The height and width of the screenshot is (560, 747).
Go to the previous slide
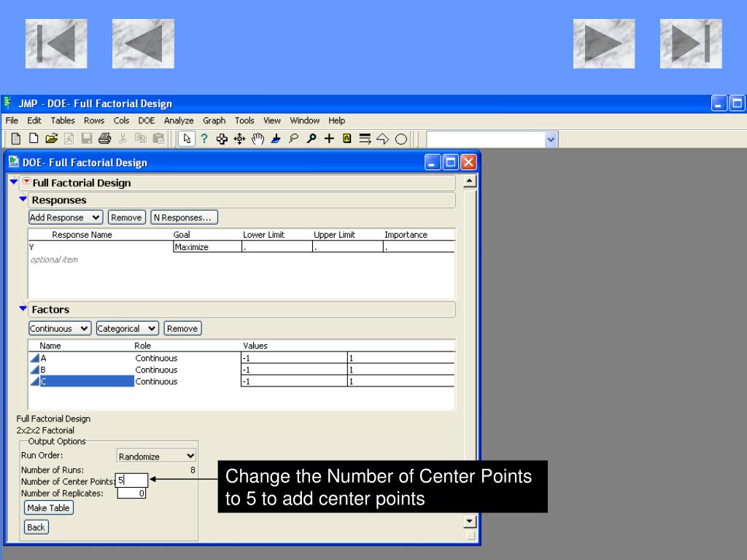tap(144, 44)
